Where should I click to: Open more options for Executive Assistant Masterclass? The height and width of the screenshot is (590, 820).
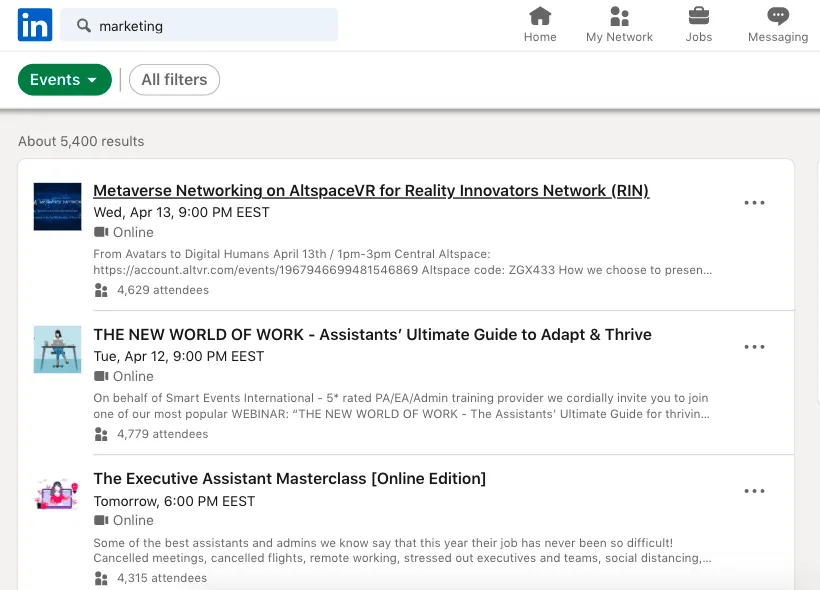[x=754, y=491]
